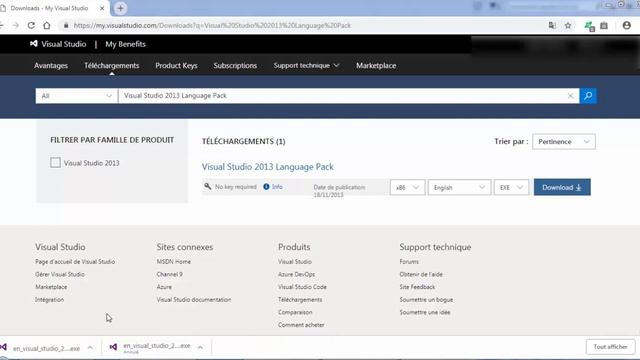Expand options of first downloaded exe chevron
The height and width of the screenshot is (360, 640).
click(x=90, y=348)
